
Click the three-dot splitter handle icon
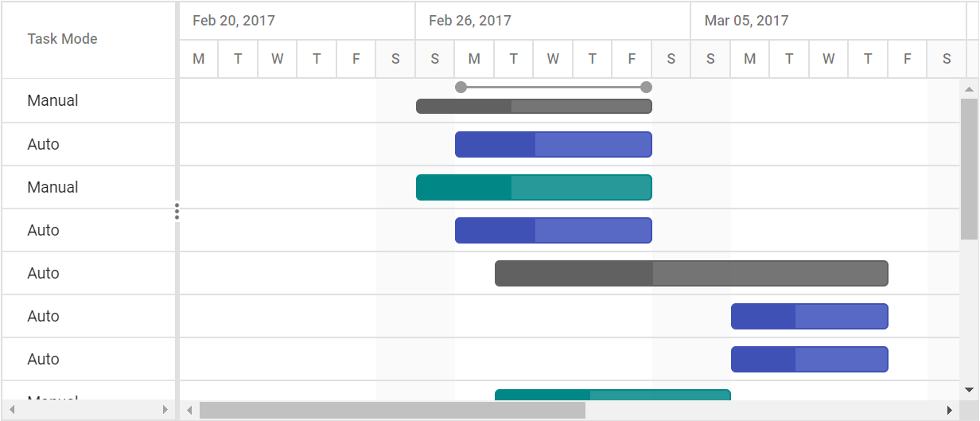click(x=177, y=211)
